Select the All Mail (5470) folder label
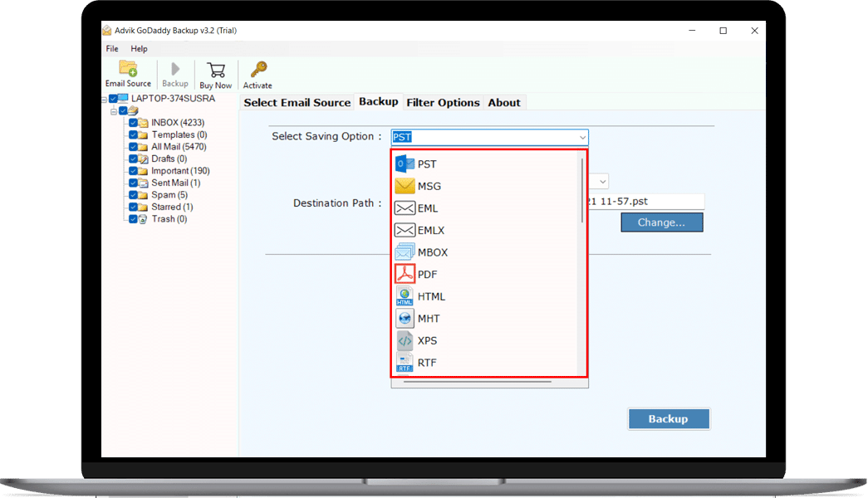Viewport: 868px width, 498px height. point(179,147)
